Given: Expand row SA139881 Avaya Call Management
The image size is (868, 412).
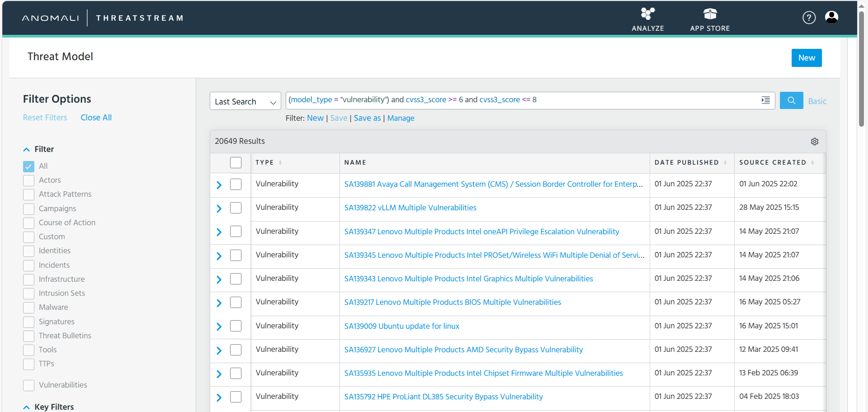Looking at the screenshot, I should [219, 185].
